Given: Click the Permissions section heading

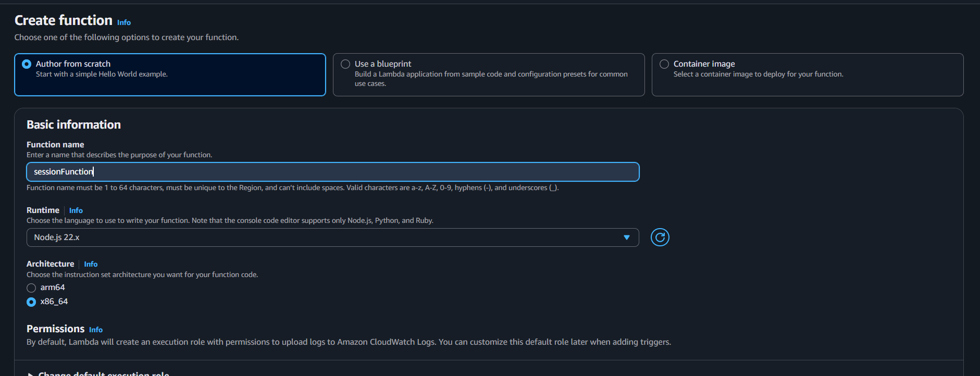Looking at the screenshot, I should click(55, 329).
